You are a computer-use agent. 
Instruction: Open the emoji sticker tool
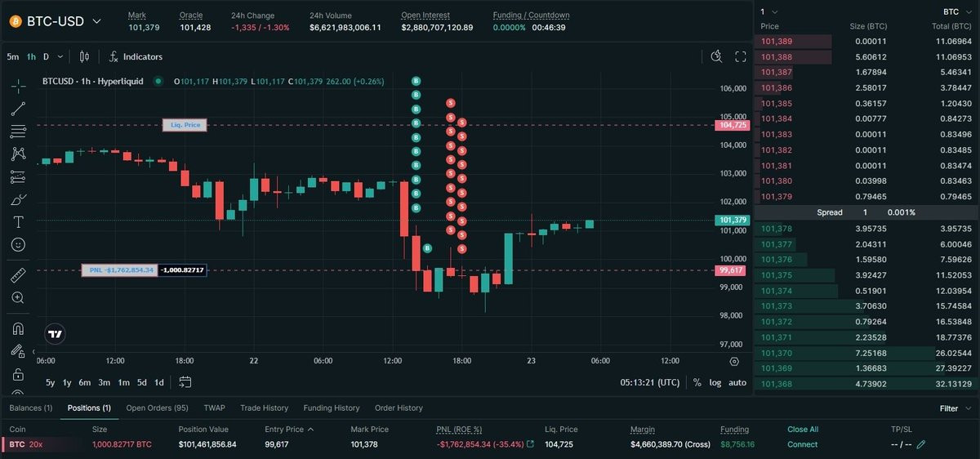point(18,244)
